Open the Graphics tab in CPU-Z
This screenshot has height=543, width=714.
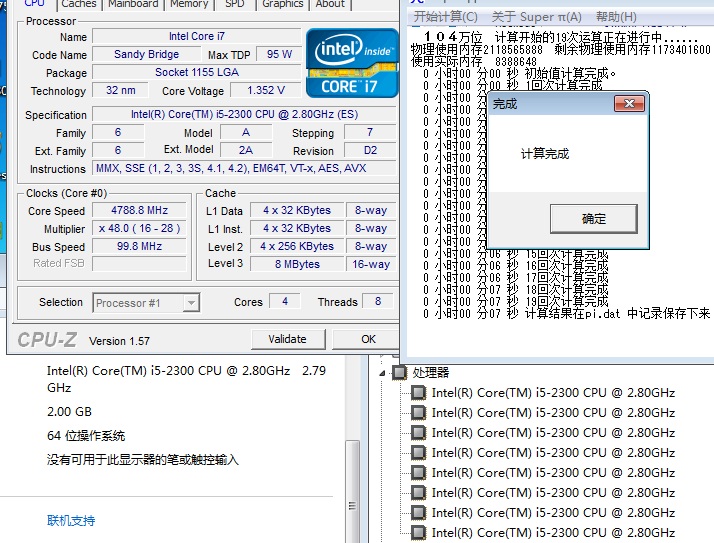[x=282, y=5]
